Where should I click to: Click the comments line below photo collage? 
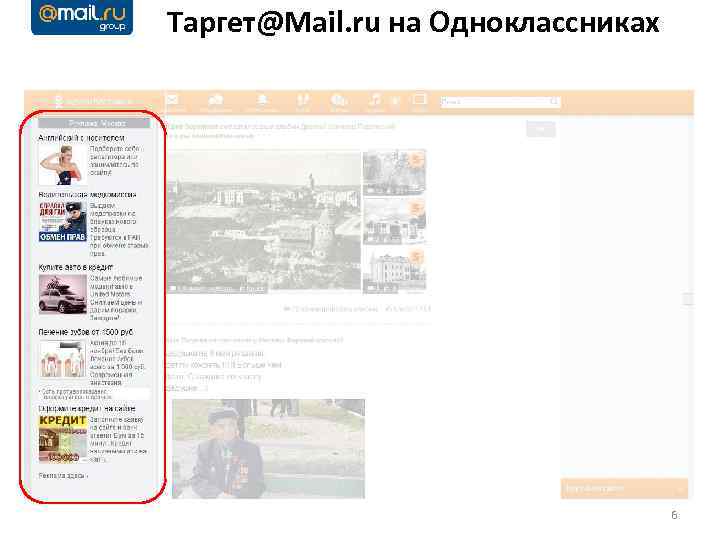coord(357,309)
